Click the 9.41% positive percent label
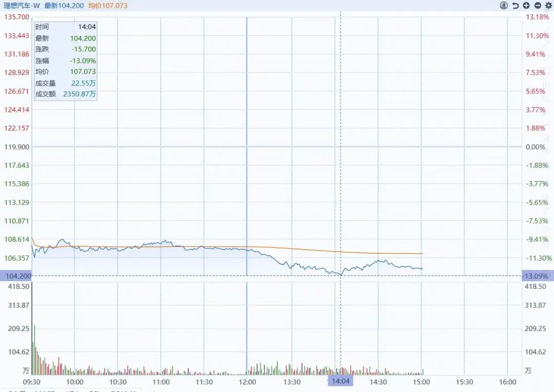554x392 pixels. [x=536, y=54]
